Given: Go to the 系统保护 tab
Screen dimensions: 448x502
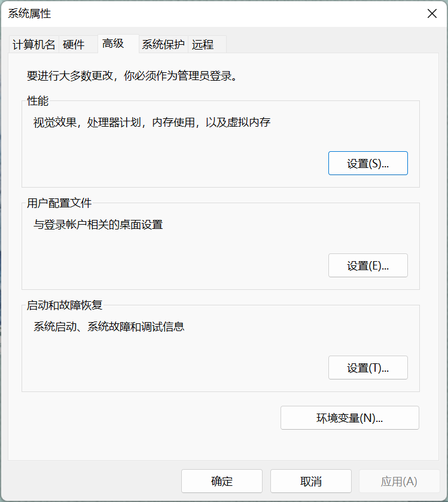Looking at the screenshot, I should (163, 44).
